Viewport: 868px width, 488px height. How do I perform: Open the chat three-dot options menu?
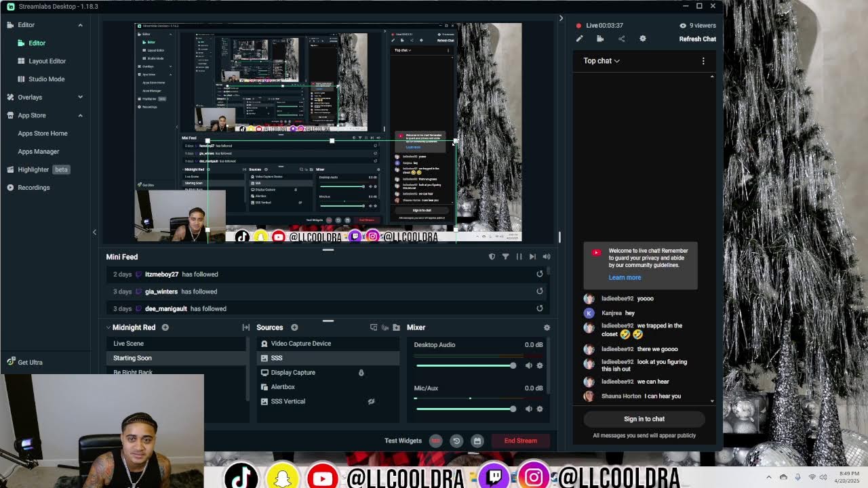point(703,61)
